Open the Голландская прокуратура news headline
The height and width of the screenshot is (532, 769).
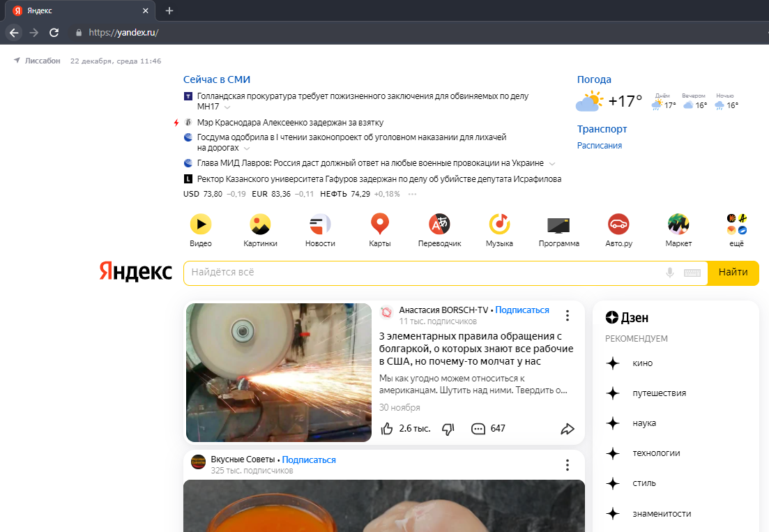click(363, 101)
